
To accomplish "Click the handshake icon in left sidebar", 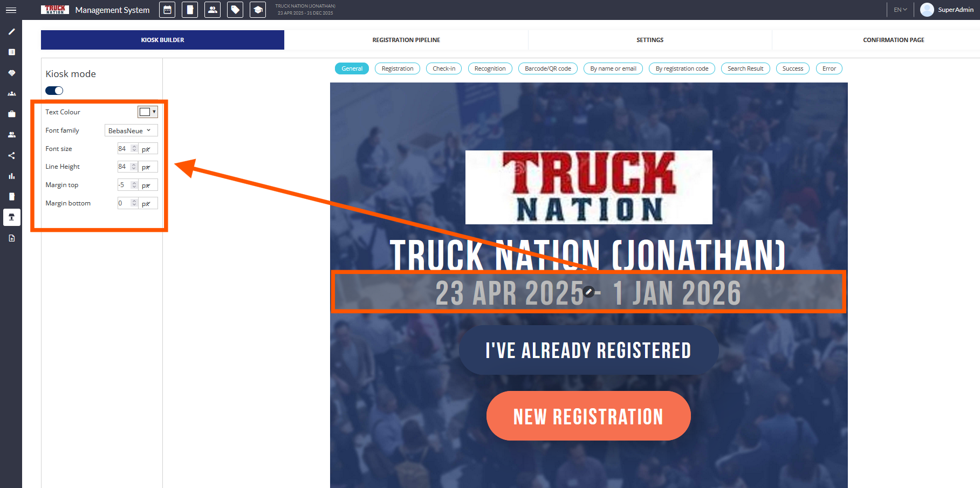I will click(x=11, y=73).
